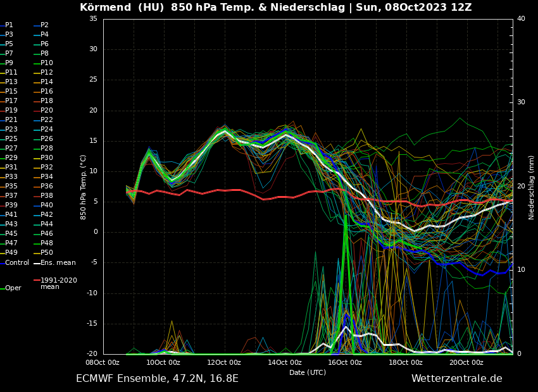Click the Oper legend entry

[x=13, y=288]
